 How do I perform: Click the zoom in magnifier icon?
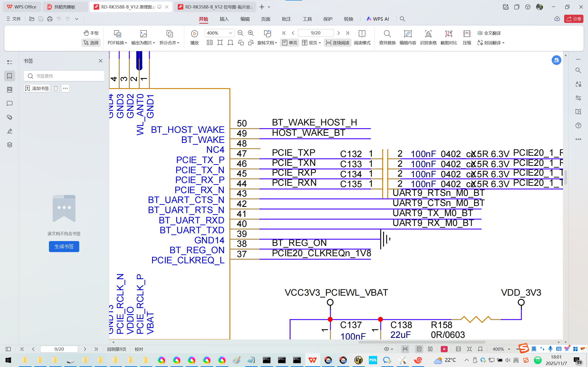click(251, 33)
